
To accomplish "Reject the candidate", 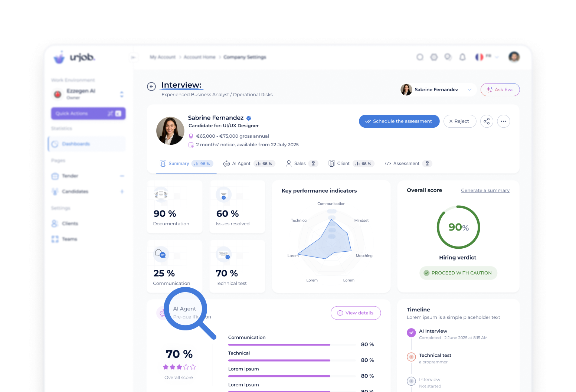I will pos(459,121).
